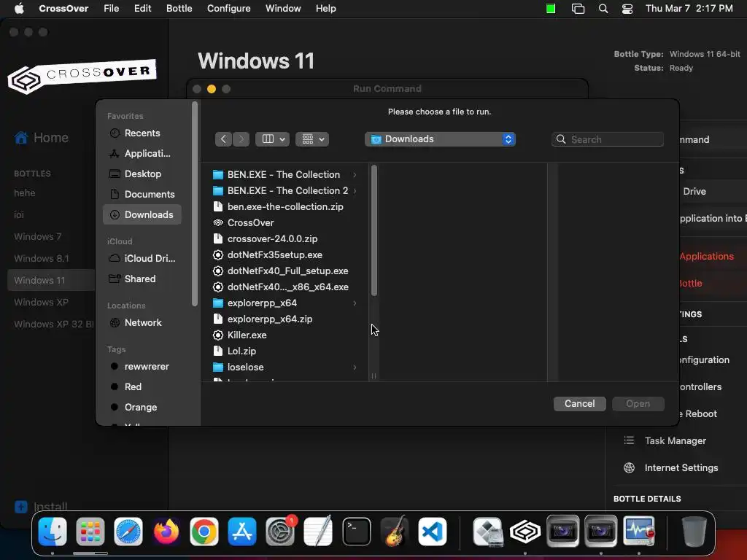This screenshot has height=560, width=747.
Task: Click the Cancel button
Action: [x=579, y=404]
